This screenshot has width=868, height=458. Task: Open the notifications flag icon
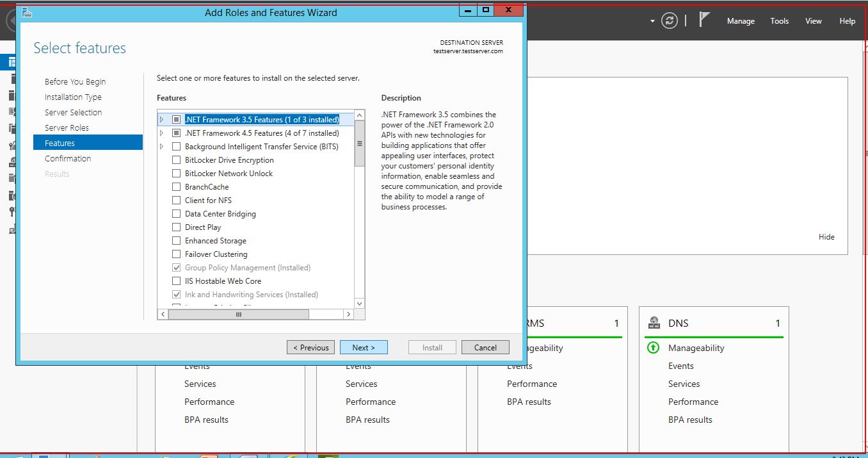pos(704,20)
